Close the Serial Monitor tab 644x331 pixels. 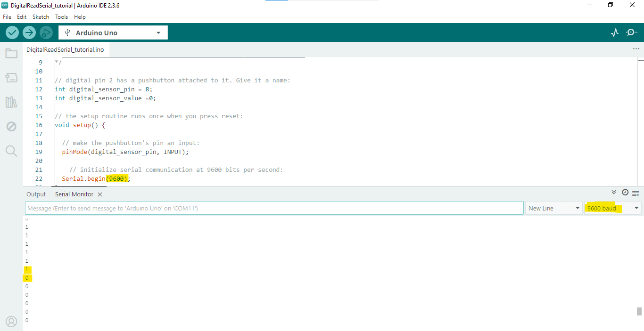coord(100,194)
